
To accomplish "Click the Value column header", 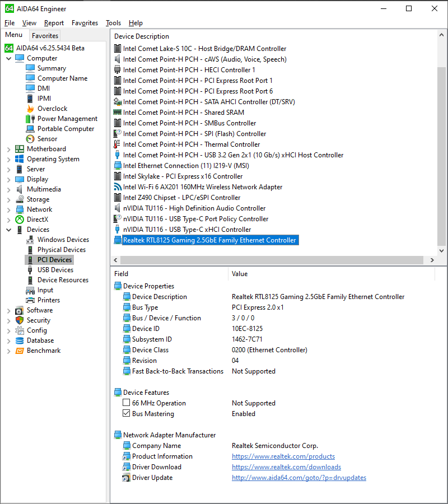I will tap(240, 274).
